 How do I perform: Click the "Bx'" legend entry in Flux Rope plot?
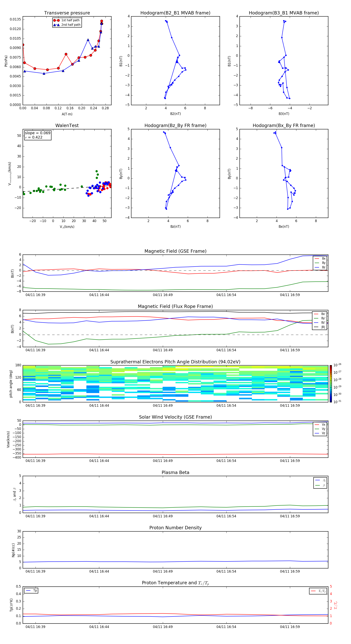[320, 314]
